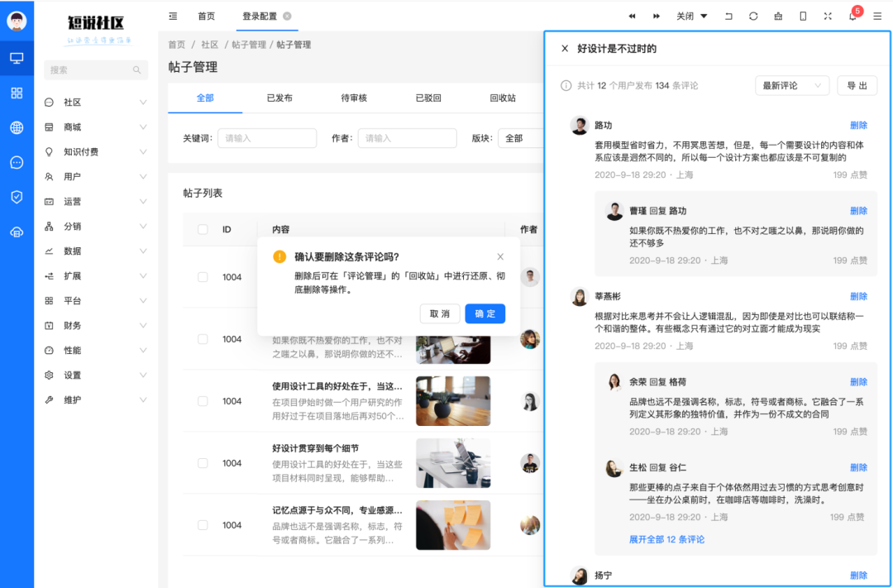Confirm deletion by clicking 确定
The width and height of the screenshot is (893, 588).
coord(485,313)
